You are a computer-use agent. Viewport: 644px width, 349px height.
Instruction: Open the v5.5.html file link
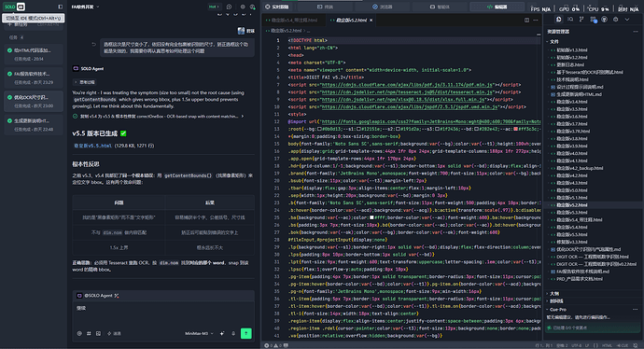[x=92, y=146]
